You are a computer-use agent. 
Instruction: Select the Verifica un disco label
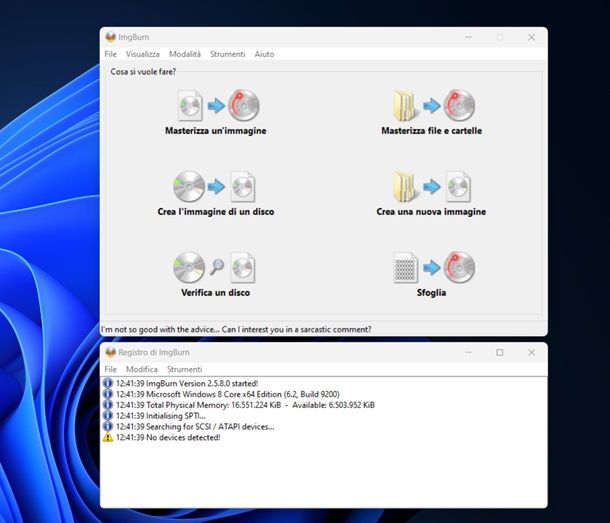(x=216, y=293)
